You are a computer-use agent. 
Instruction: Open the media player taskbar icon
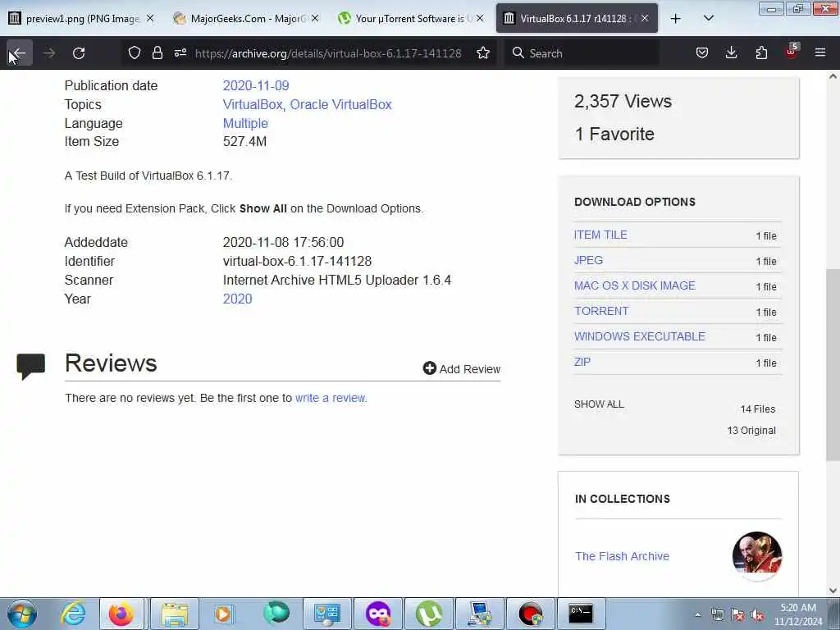point(224,614)
